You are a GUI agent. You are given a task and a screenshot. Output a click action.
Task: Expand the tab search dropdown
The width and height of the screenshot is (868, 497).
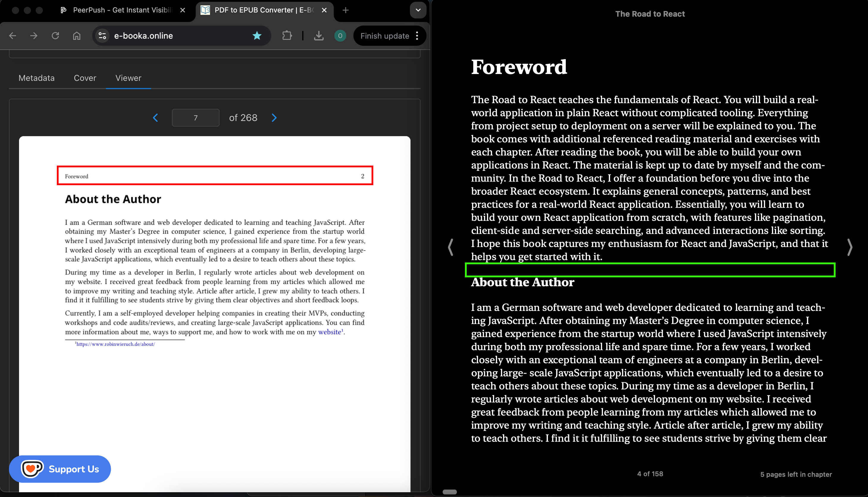pyautogui.click(x=418, y=10)
